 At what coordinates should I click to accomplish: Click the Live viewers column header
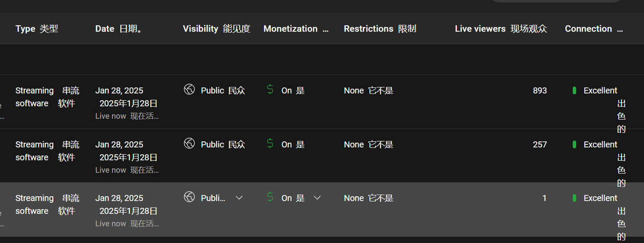click(x=501, y=29)
